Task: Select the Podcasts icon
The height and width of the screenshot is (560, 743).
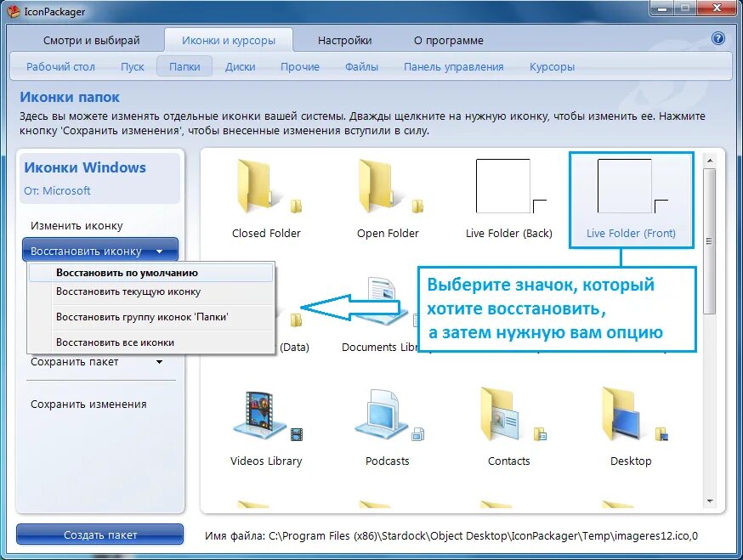Action: tap(388, 427)
